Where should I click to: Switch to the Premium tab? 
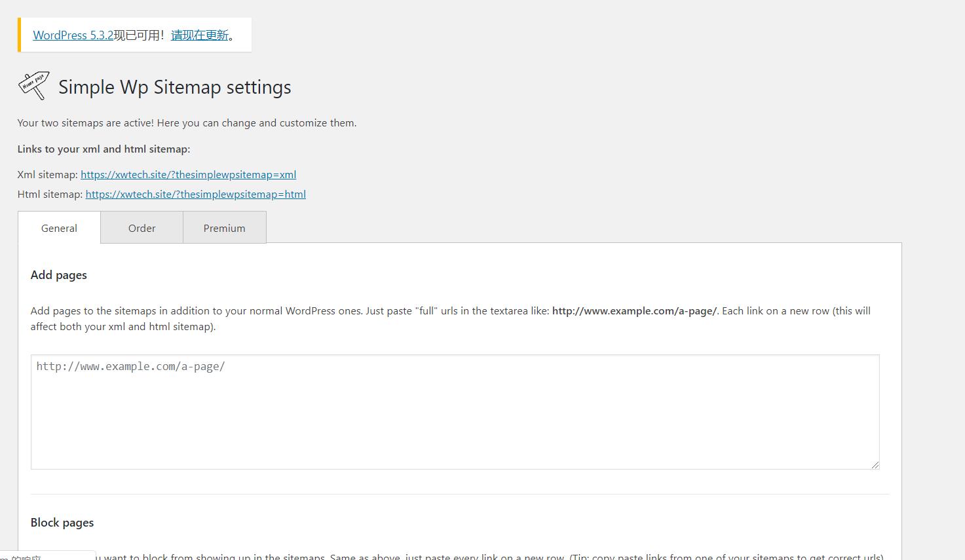[x=225, y=228]
